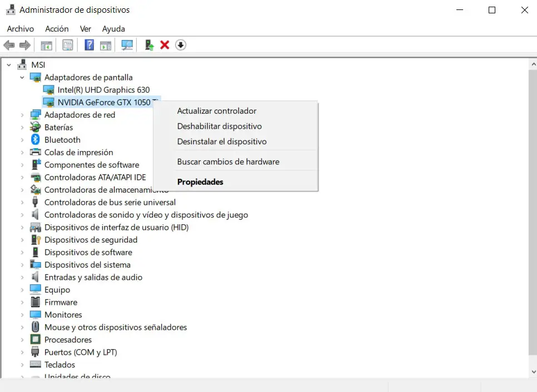Viewport: 537px width, 392px height.
Task: Click the red X uninstall device icon
Action: 165,45
